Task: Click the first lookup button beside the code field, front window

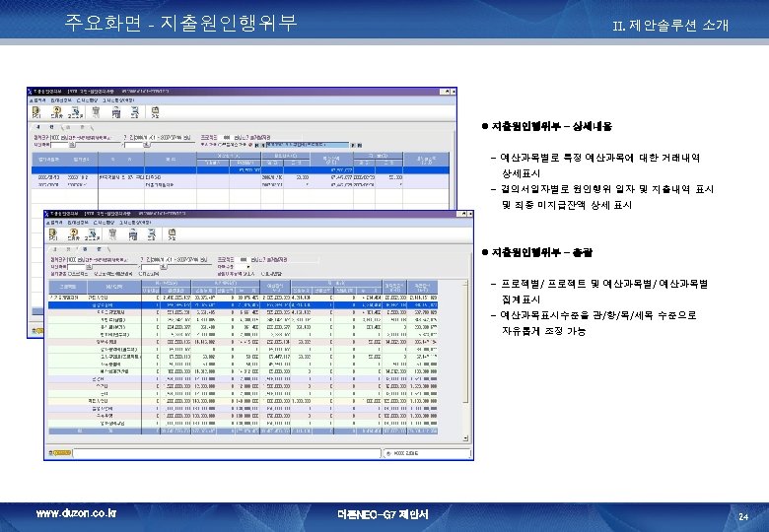Action: (89, 267)
